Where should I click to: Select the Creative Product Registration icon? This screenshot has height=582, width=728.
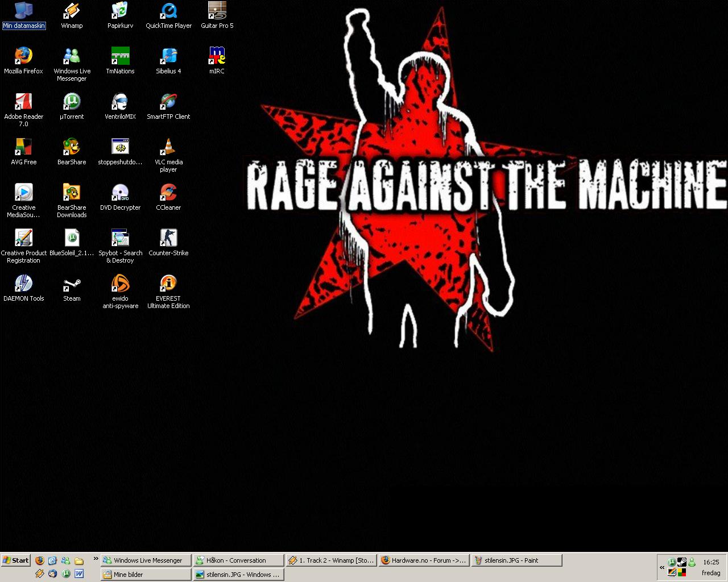tap(23, 246)
